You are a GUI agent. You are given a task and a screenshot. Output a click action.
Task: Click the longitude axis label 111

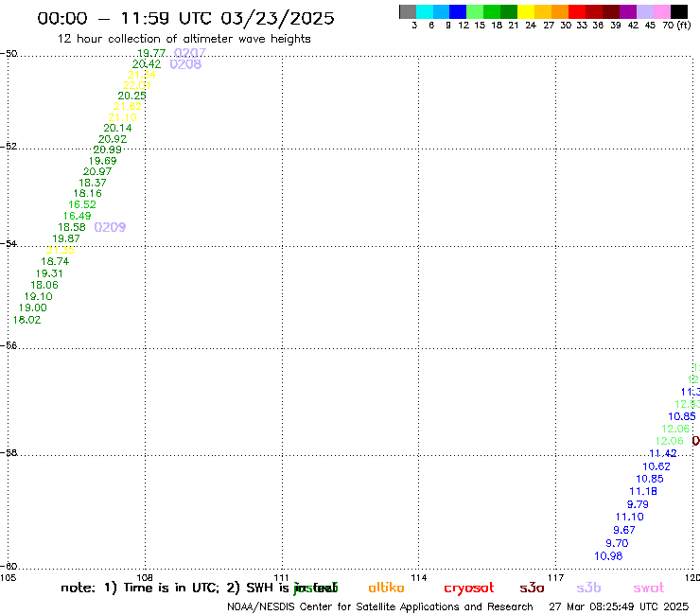[x=281, y=577]
